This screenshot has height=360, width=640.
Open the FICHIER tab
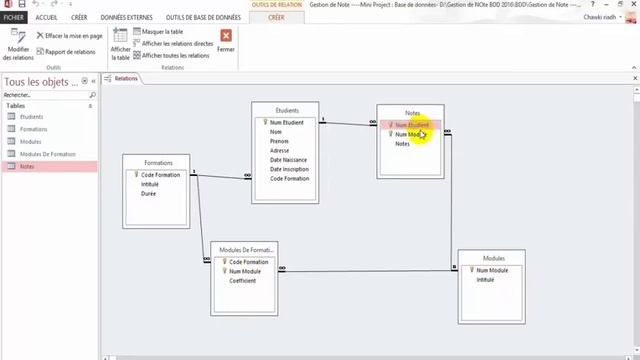(x=14, y=18)
